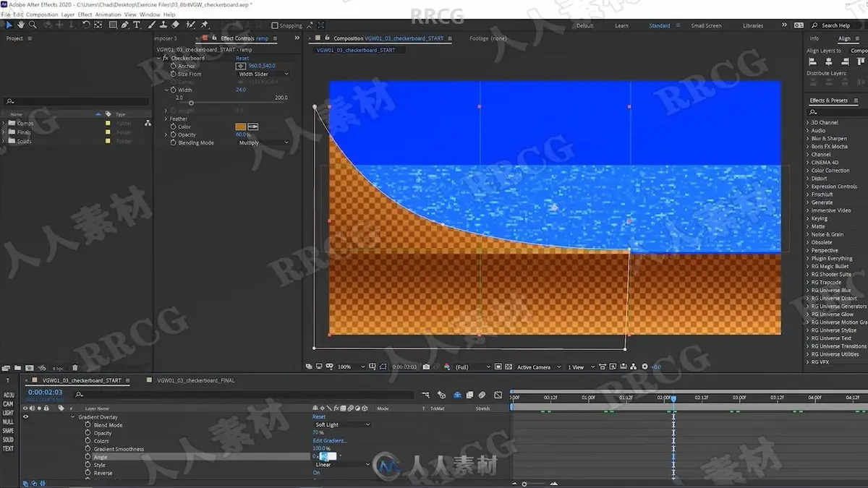Click the Checkerboard Color swatch
Screen dimensions: 868x488
[241, 127]
